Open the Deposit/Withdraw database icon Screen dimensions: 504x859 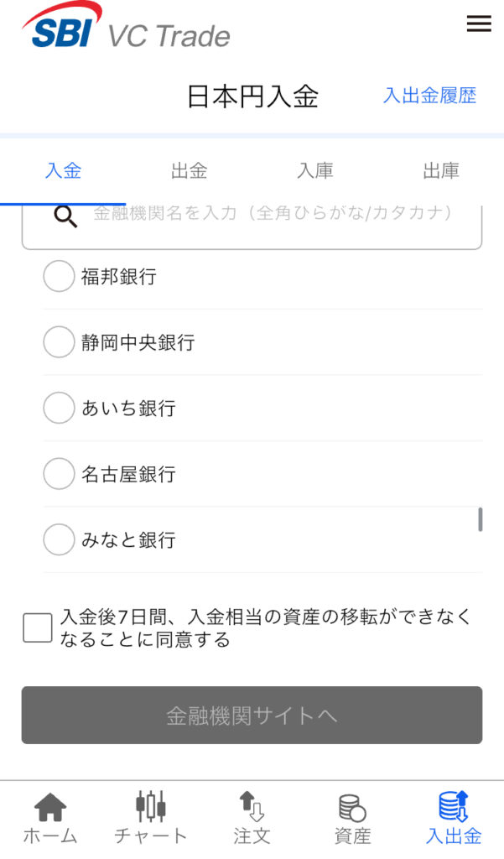pos(454,807)
